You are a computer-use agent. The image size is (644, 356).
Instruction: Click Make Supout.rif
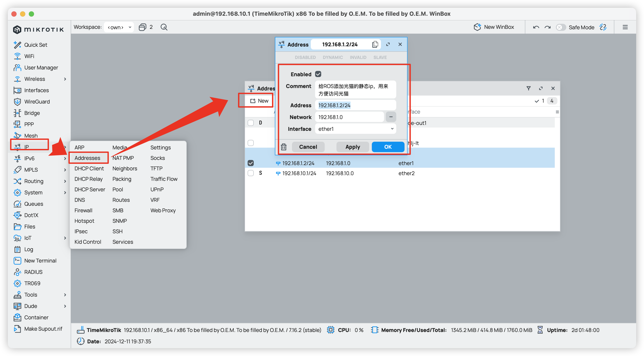click(43, 328)
